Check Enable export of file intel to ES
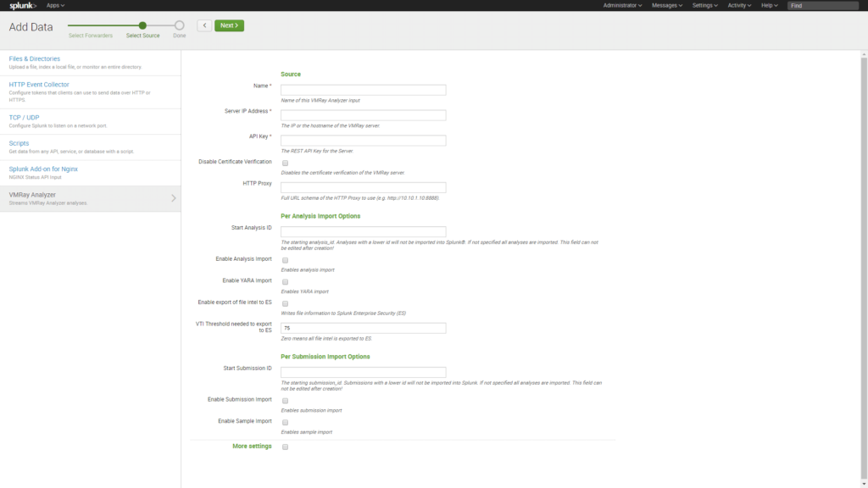The image size is (868, 488). tap(285, 304)
